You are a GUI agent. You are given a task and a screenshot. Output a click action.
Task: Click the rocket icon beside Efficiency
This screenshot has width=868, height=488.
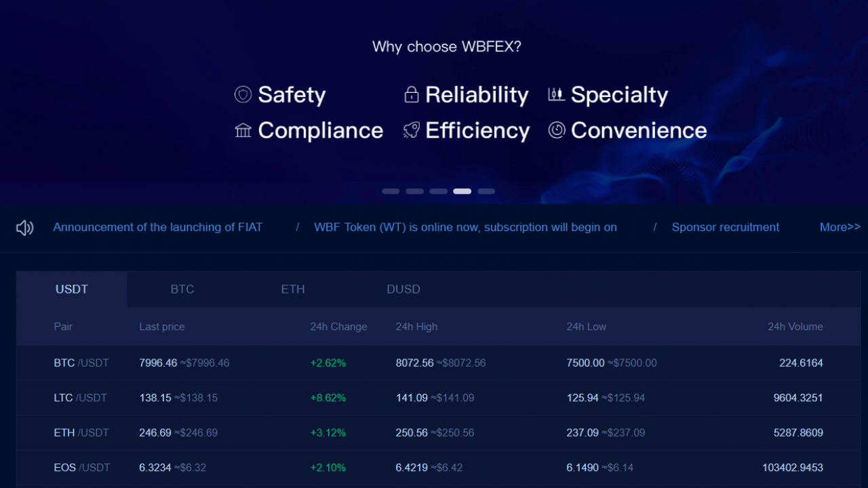coord(411,130)
